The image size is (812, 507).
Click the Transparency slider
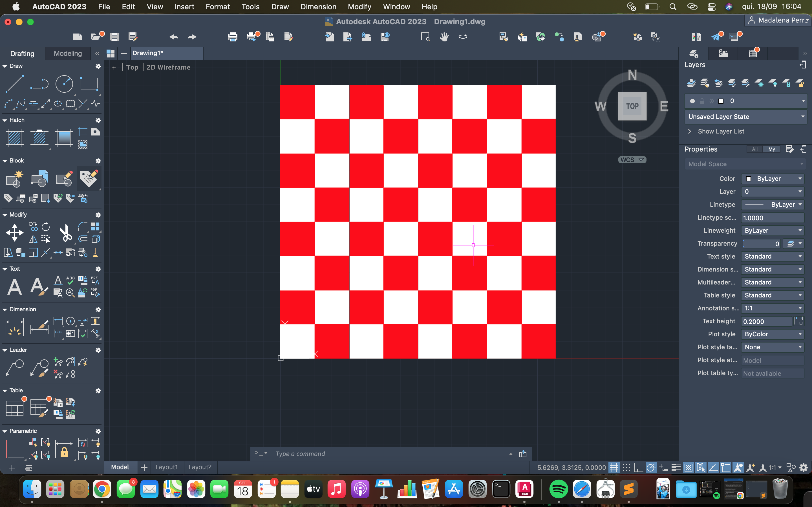[x=761, y=244]
